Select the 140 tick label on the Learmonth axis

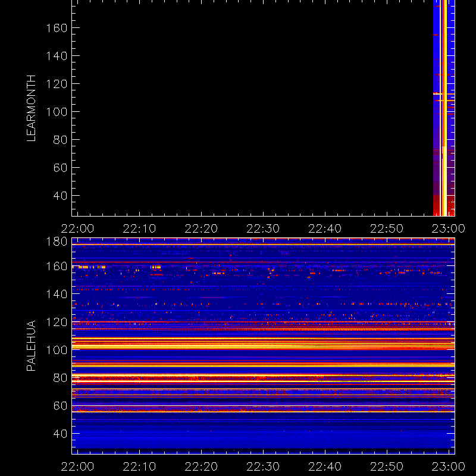[57, 56]
